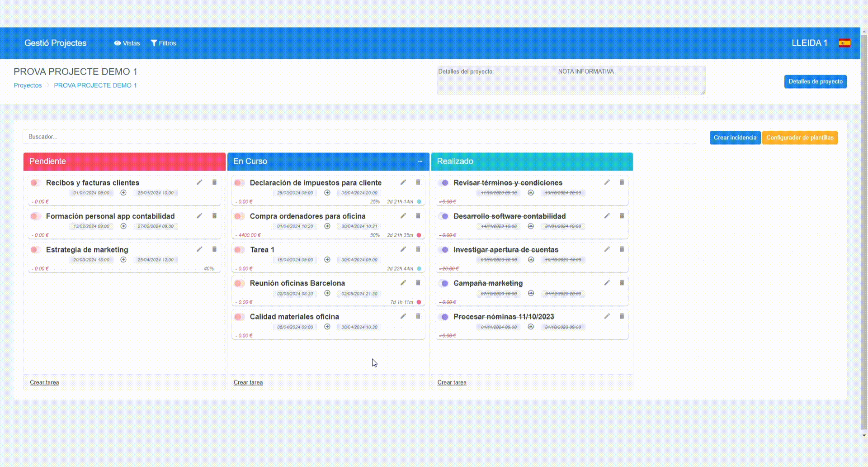868x467 pixels.
Task: Delete the Formación personal app contabilidad task
Action: 214,216
